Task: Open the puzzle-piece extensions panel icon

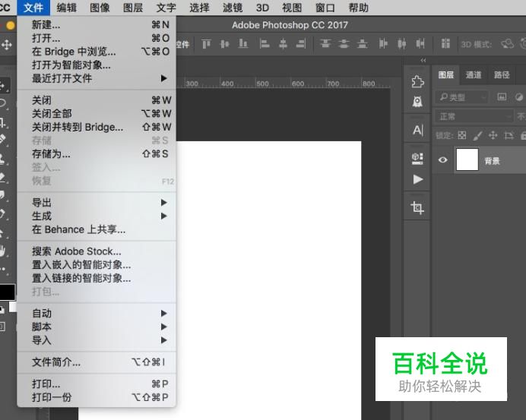Action: (417, 81)
